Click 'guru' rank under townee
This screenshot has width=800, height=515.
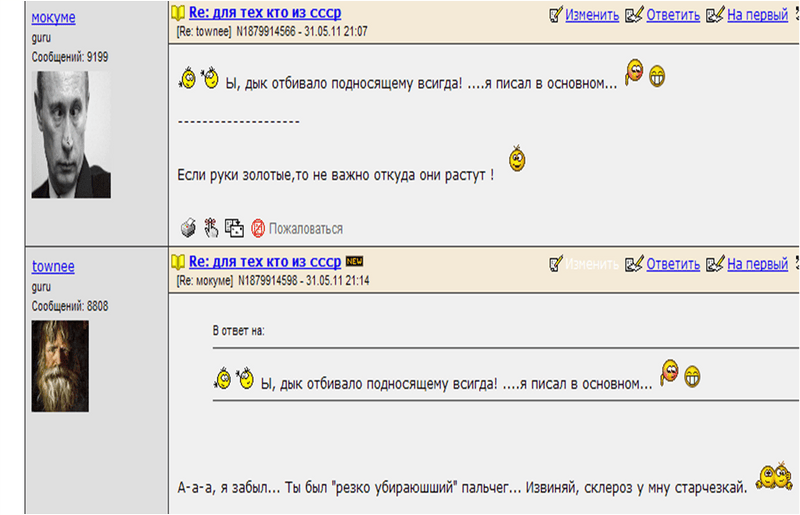tap(41, 287)
